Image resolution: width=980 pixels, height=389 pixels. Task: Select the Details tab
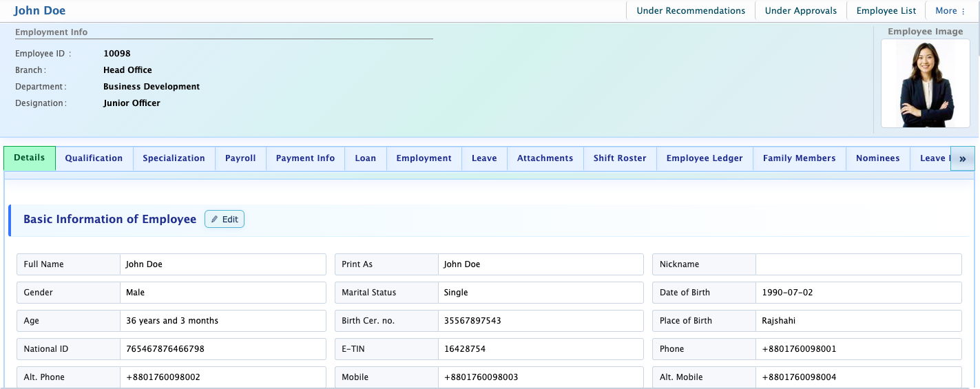point(30,158)
